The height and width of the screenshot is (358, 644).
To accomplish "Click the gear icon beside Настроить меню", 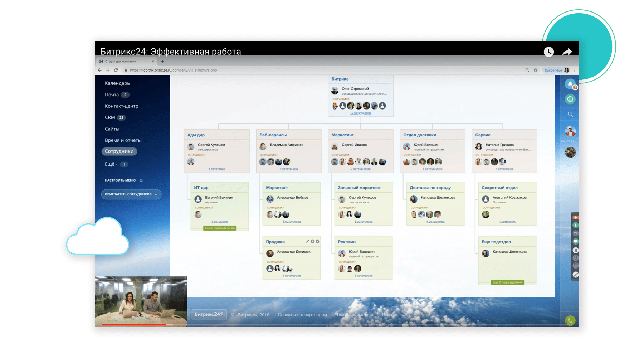I will point(141,180).
